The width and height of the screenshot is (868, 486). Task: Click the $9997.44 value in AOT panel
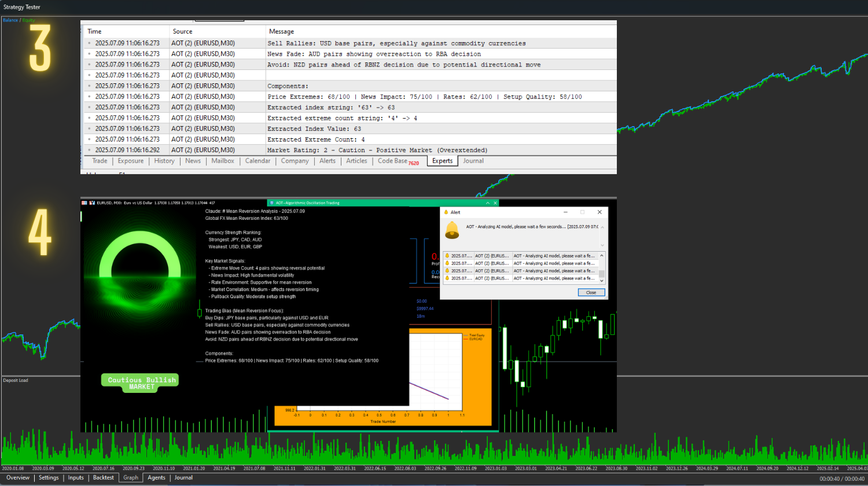[425, 308]
